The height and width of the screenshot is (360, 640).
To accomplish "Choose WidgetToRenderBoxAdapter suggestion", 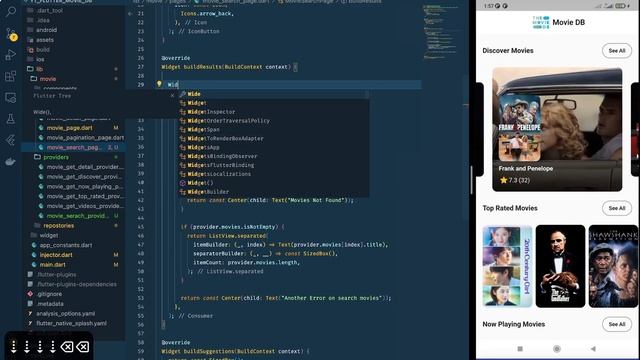I will pyautogui.click(x=274, y=139).
